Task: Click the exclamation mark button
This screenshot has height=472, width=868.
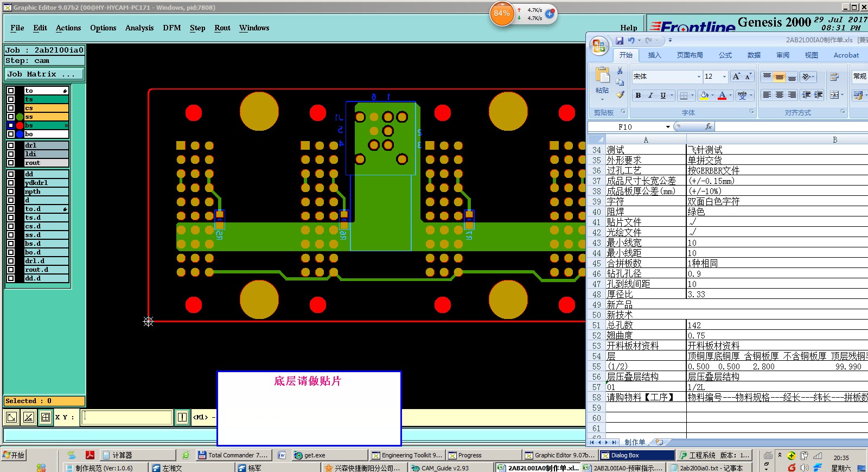Action: click(182, 417)
